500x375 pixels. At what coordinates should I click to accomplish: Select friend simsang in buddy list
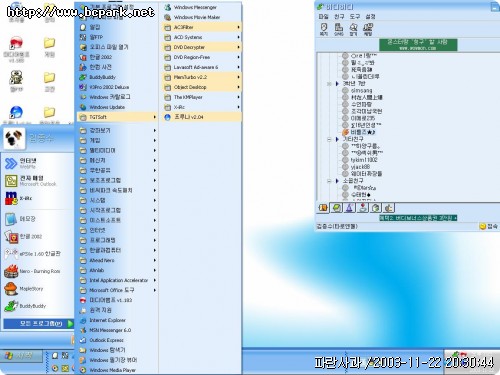pyautogui.click(x=361, y=90)
